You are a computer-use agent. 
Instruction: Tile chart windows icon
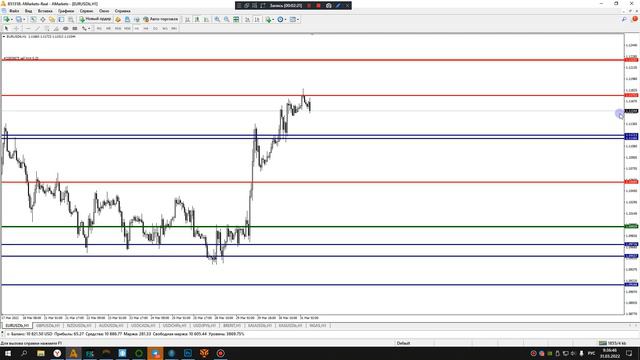pos(236,19)
